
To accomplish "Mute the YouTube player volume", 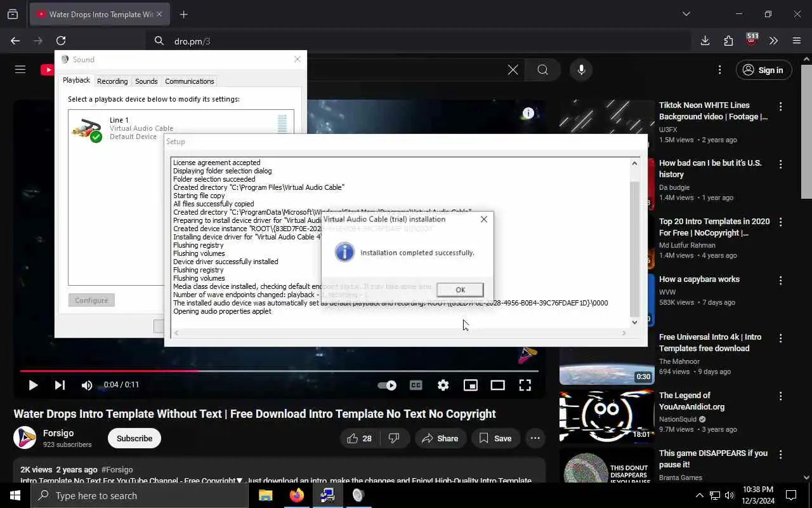I will point(87,385).
